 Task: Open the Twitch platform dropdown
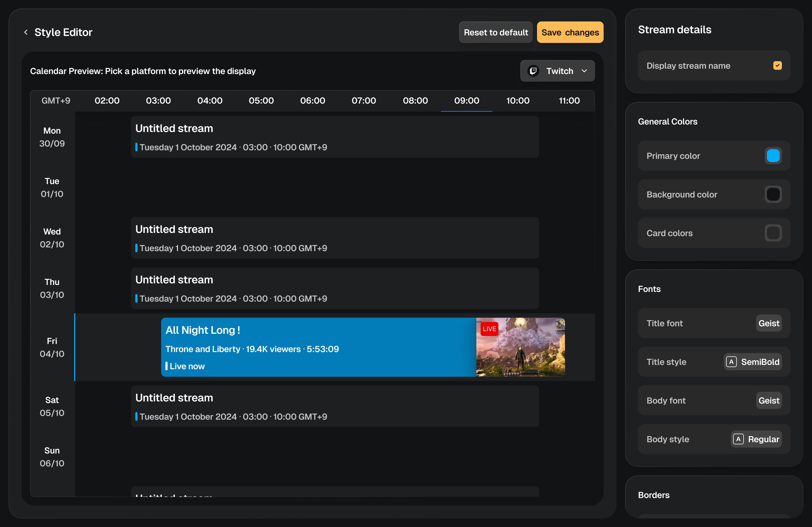557,71
